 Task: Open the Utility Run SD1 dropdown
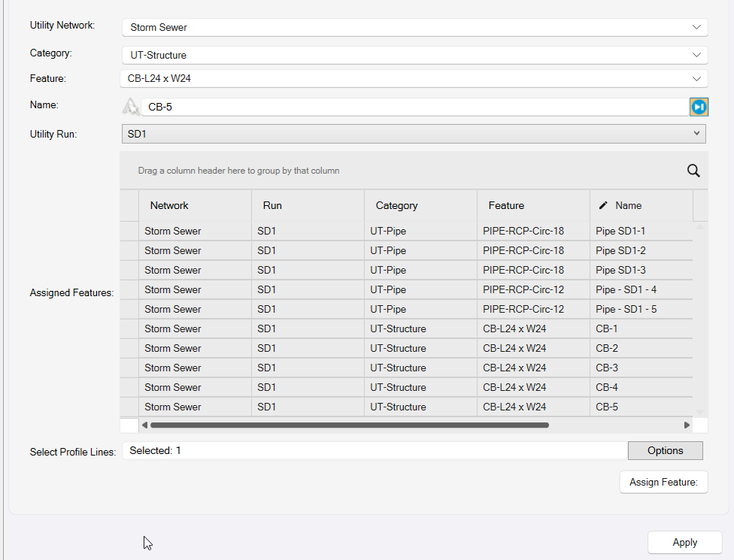[x=414, y=134]
